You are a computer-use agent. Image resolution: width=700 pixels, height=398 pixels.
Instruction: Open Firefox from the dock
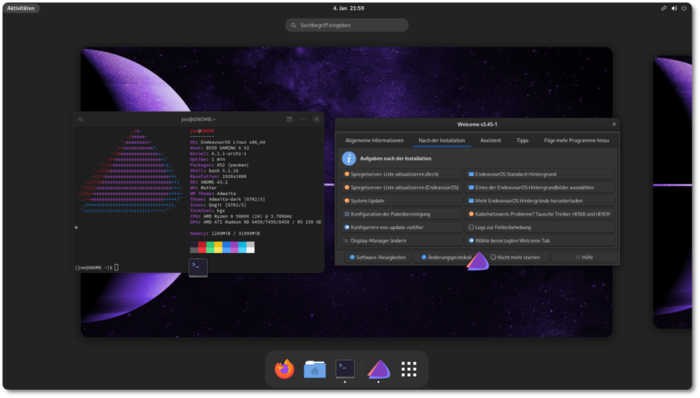(x=284, y=369)
